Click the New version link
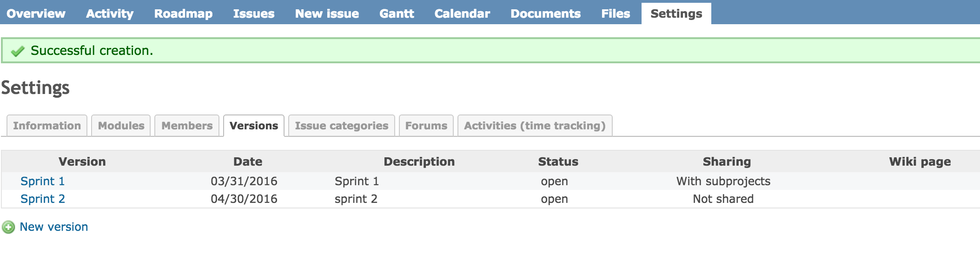The image size is (980, 255). tap(54, 227)
